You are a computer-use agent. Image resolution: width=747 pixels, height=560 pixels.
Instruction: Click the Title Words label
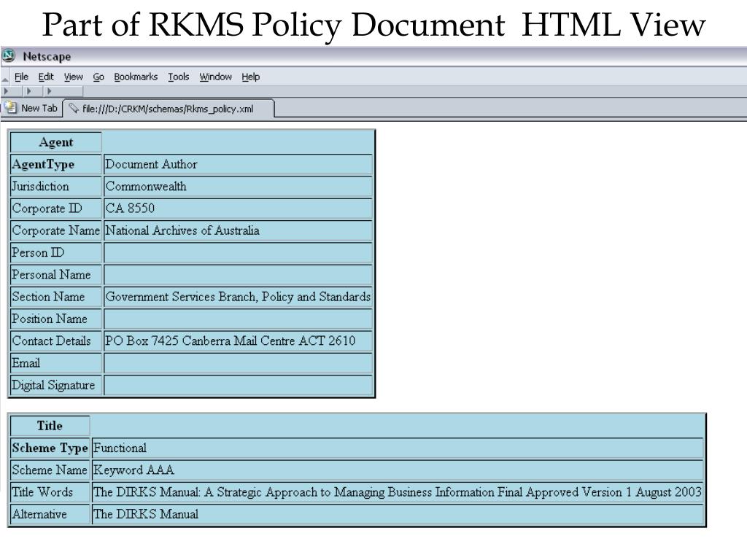point(42,492)
